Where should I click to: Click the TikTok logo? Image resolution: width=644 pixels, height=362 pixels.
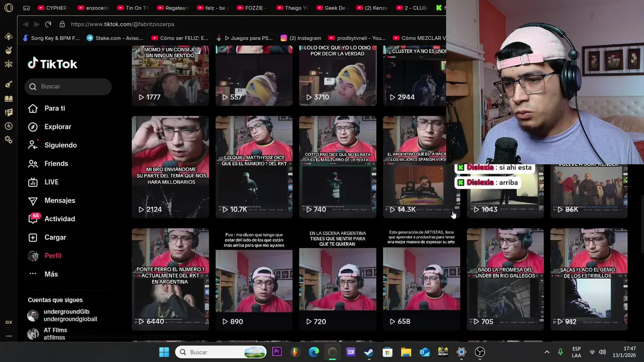[52, 64]
